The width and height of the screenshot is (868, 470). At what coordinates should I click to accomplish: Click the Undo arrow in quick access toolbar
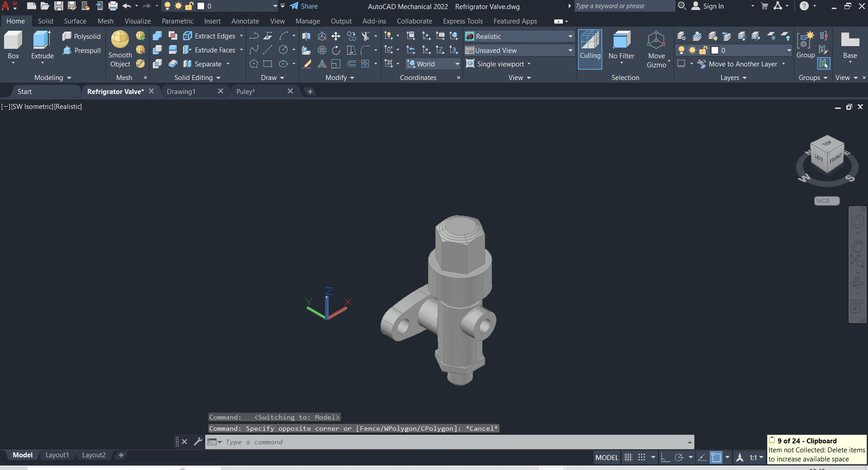tap(127, 6)
